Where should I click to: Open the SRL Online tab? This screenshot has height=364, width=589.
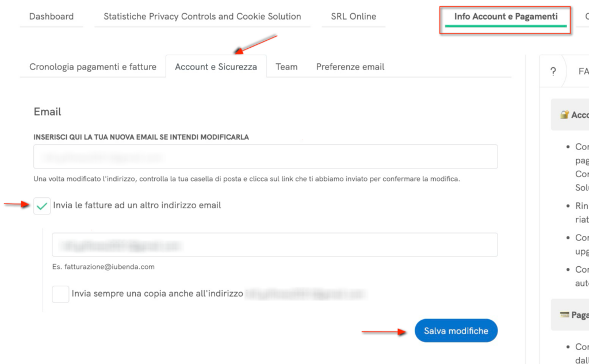(x=353, y=17)
